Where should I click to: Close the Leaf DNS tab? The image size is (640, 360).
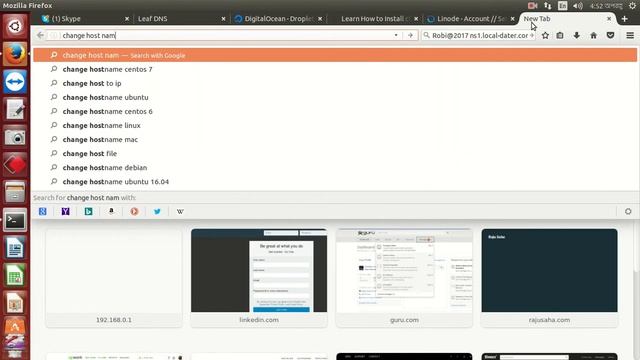tap(223, 19)
